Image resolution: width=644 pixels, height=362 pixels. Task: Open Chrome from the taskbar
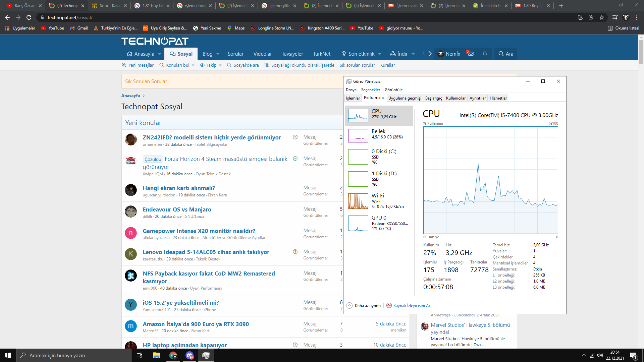tap(173, 355)
